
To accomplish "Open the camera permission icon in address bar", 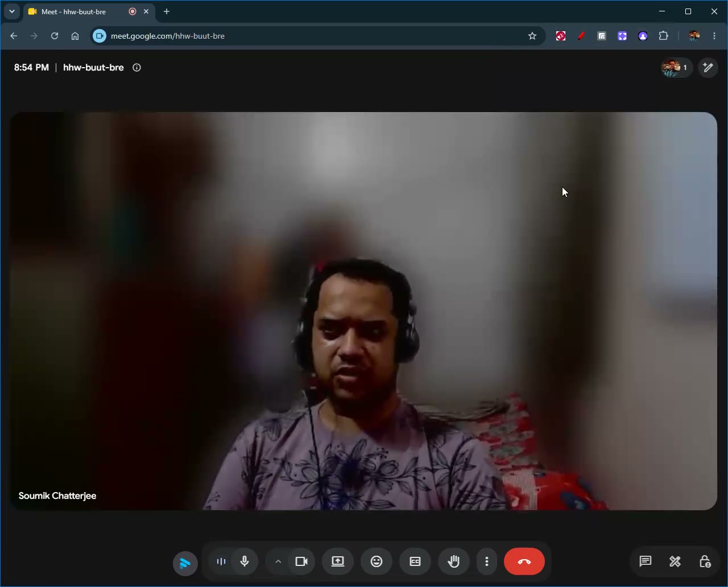I will point(100,36).
